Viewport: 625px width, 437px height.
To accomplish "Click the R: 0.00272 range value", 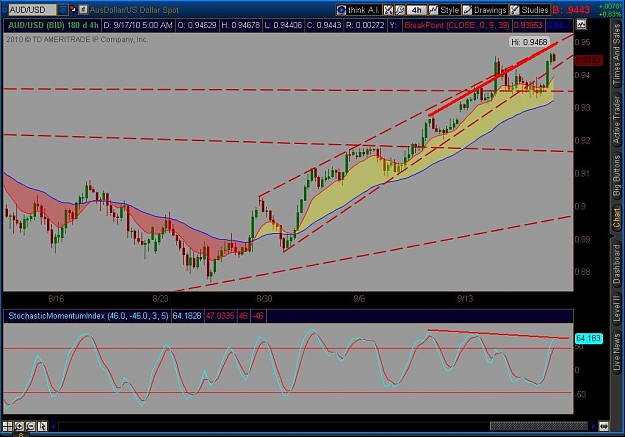I will tap(365, 25).
